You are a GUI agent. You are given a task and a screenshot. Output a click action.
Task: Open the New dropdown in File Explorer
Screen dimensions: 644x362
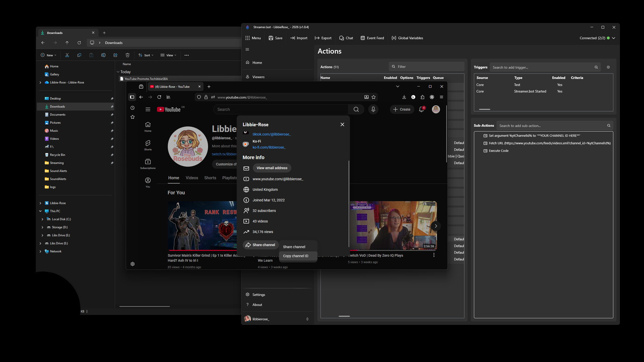point(49,55)
